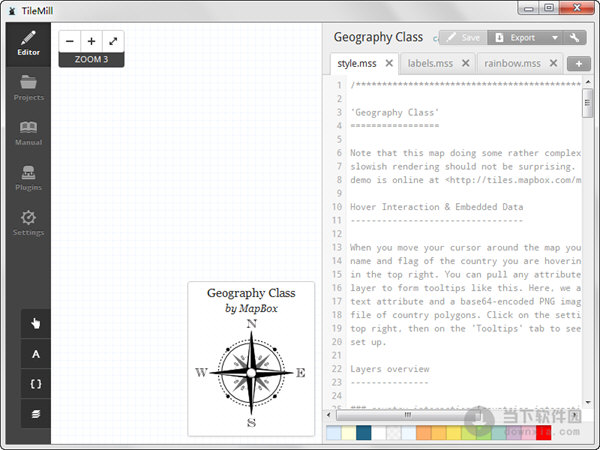Open the Fonts panel with the A icon
Viewport: 600px width, 450px height.
36,354
